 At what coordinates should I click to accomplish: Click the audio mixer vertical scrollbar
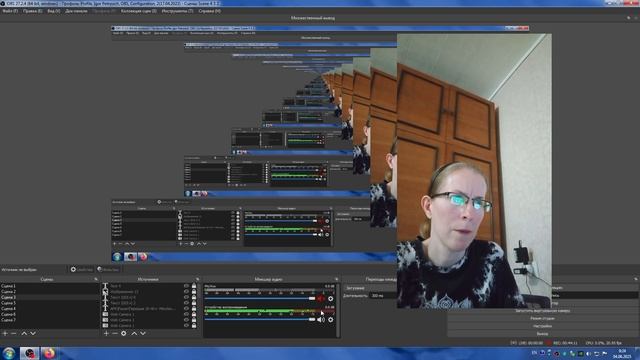(x=338, y=310)
